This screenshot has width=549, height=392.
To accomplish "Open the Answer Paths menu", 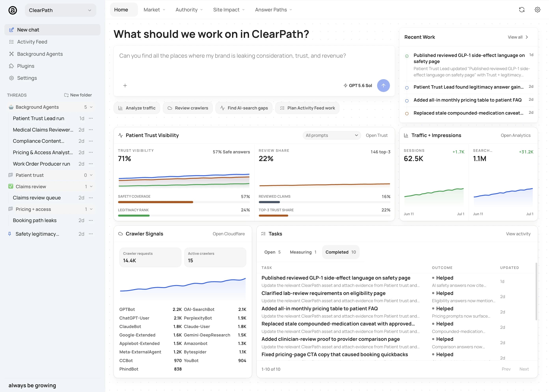I will [x=274, y=10].
